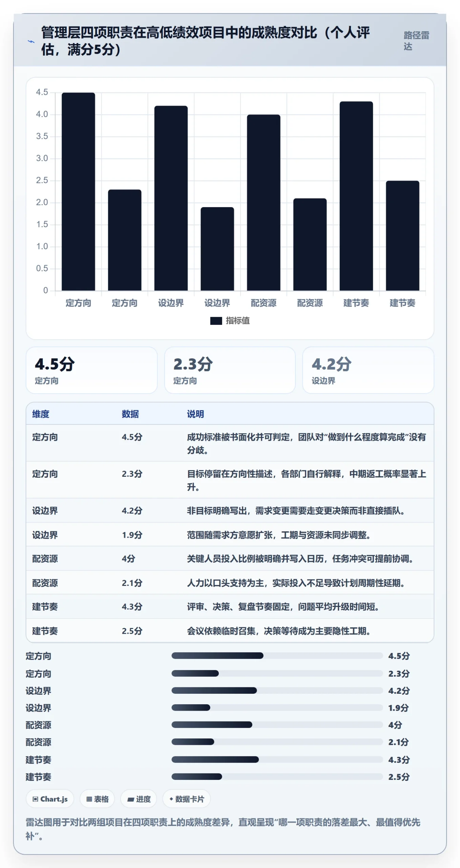Click the 数据 table column header

130,414
